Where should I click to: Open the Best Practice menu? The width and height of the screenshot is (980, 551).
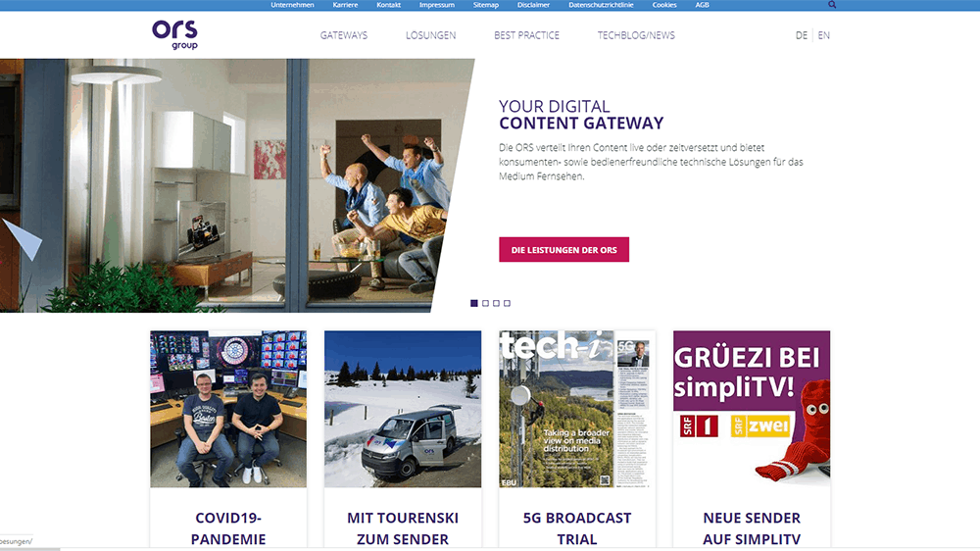tap(526, 35)
